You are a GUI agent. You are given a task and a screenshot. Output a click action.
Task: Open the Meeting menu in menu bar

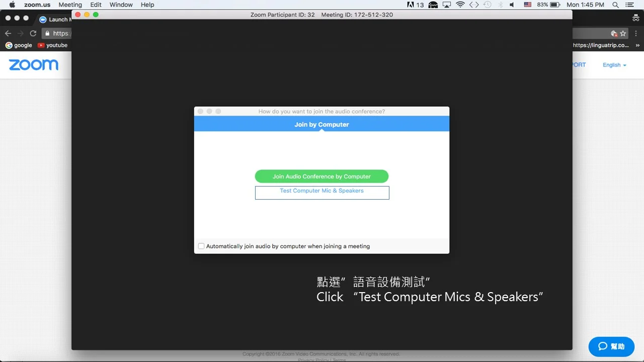click(70, 5)
